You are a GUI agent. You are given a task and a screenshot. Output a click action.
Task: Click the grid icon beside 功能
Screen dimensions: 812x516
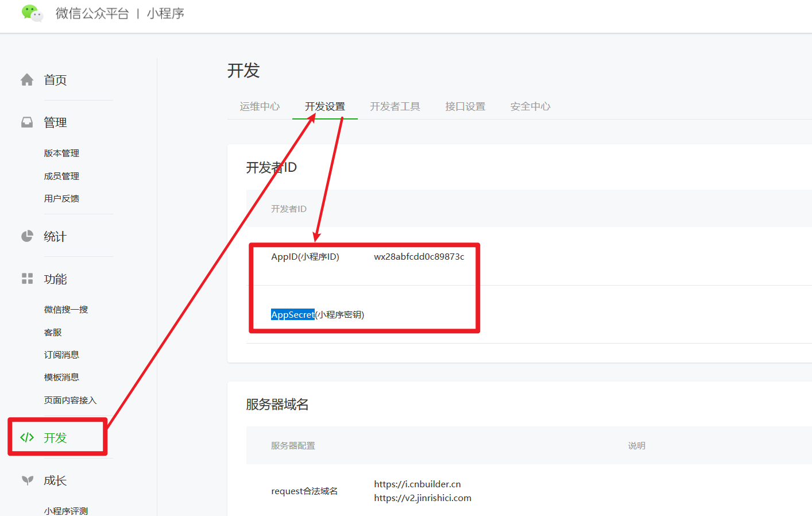27,279
